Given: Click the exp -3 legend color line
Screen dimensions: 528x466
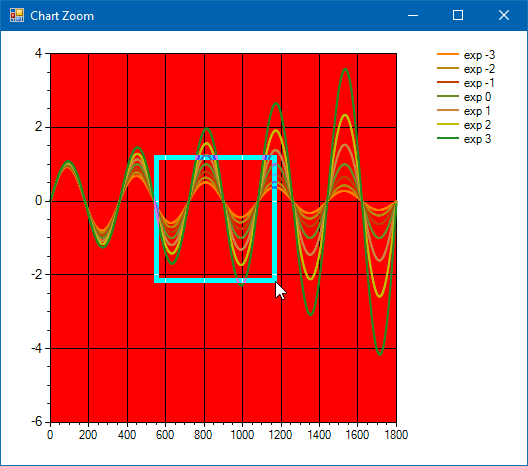Looking at the screenshot, I should pos(448,54).
